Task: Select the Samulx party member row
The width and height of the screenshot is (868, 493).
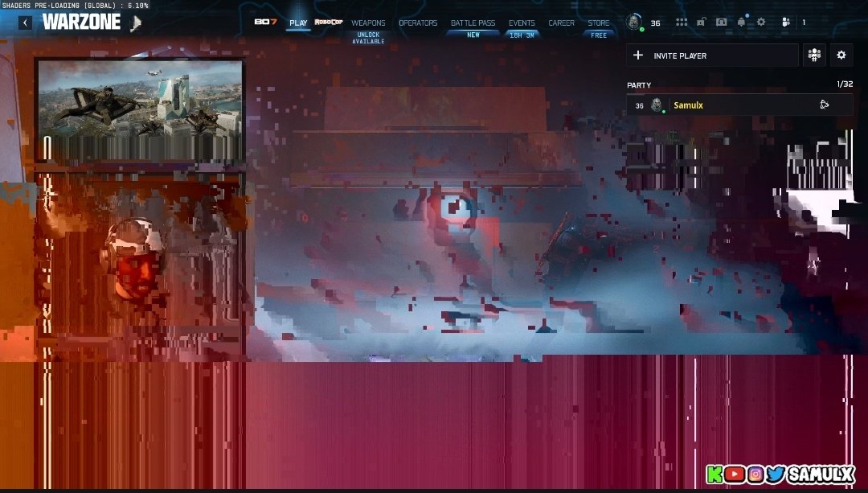Action: (739, 105)
